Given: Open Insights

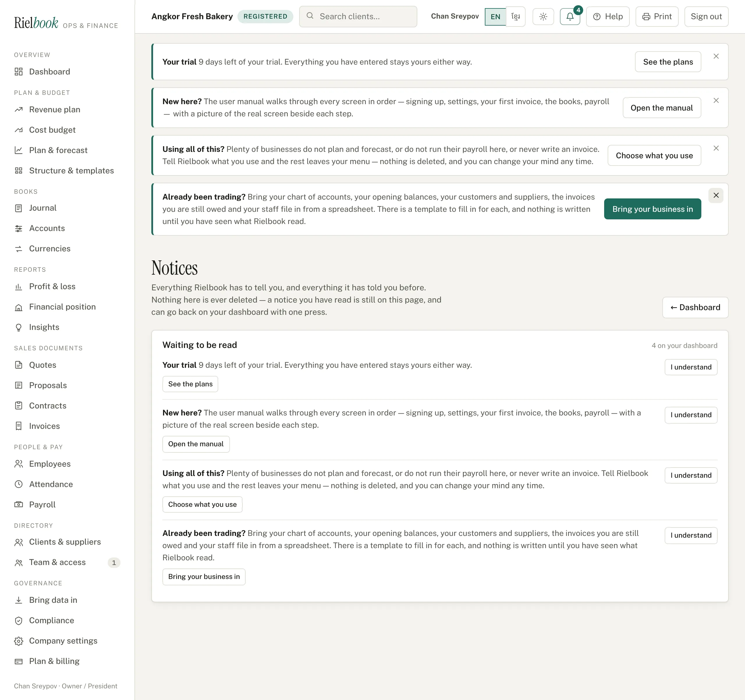Looking at the screenshot, I should coord(67,327).
